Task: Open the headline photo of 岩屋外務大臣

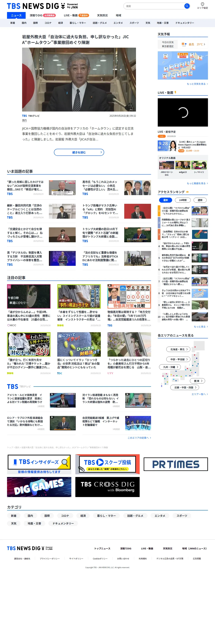Action: 79,80
